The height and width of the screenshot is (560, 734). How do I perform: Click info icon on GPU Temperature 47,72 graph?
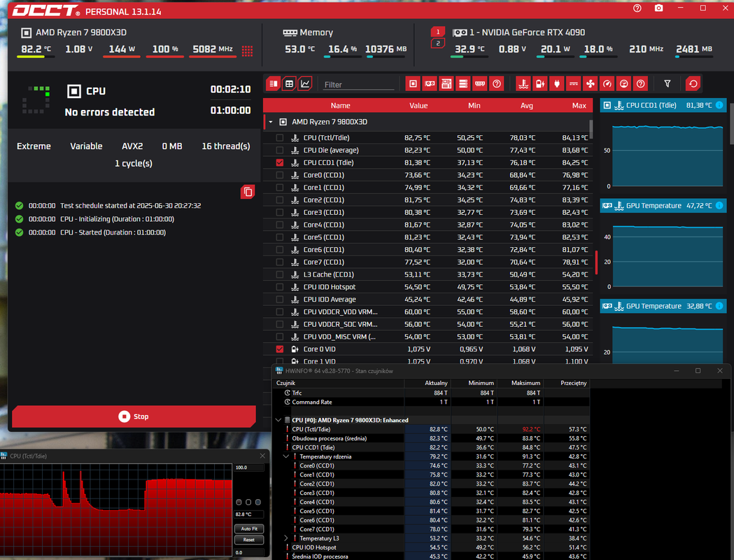719,206
